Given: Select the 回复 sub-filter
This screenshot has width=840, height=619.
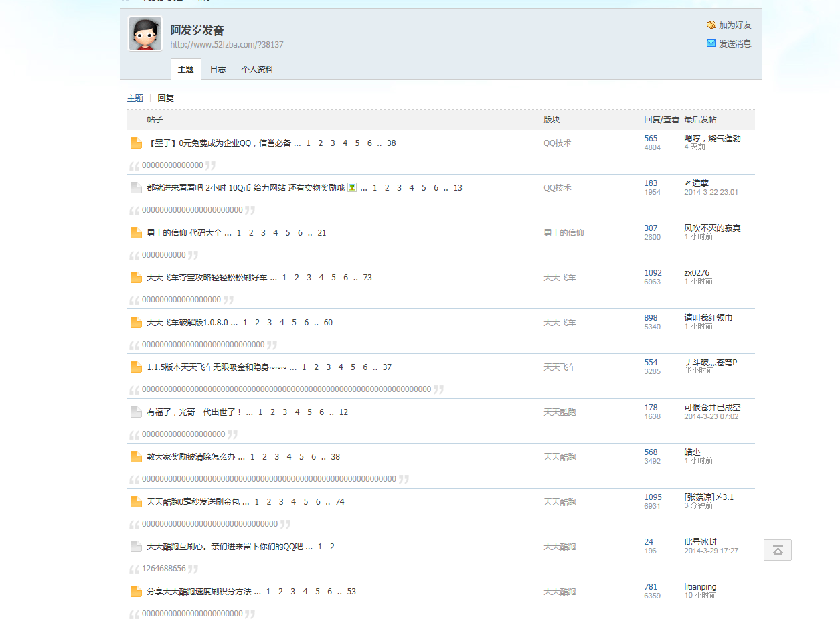Looking at the screenshot, I should tap(165, 98).
